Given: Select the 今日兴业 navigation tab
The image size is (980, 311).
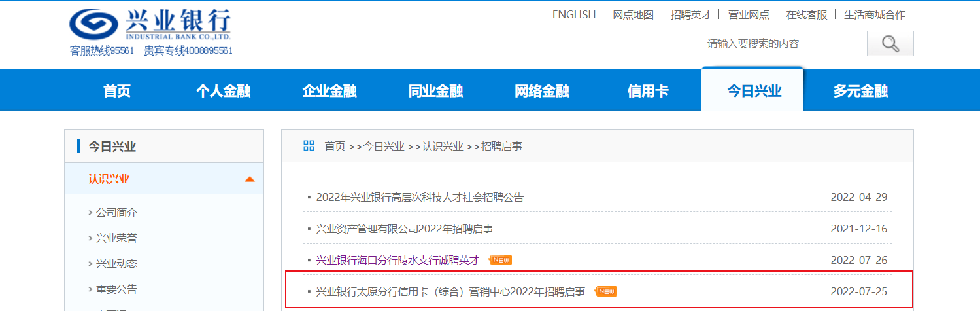Looking at the screenshot, I should [x=754, y=91].
